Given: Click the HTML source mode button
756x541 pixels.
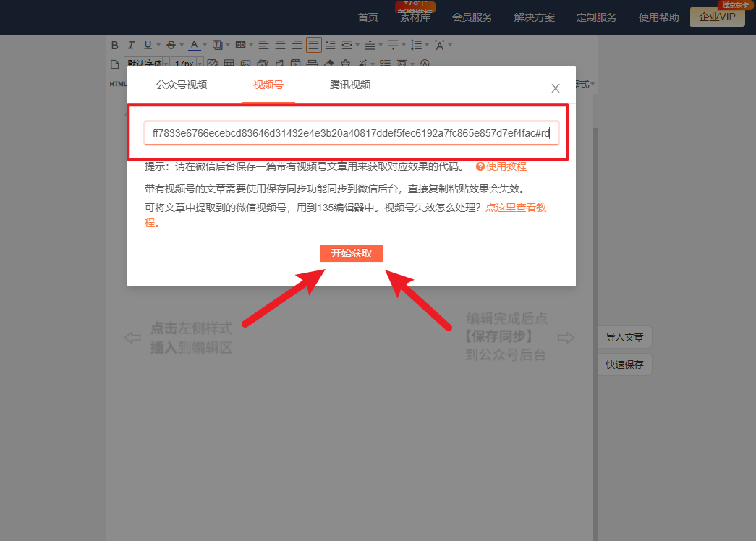Looking at the screenshot, I should pyautogui.click(x=118, y=84).
